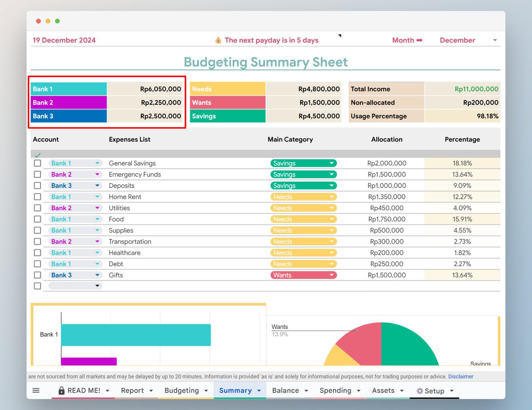Open category dropdown for Gifts

tap(331, 275)
